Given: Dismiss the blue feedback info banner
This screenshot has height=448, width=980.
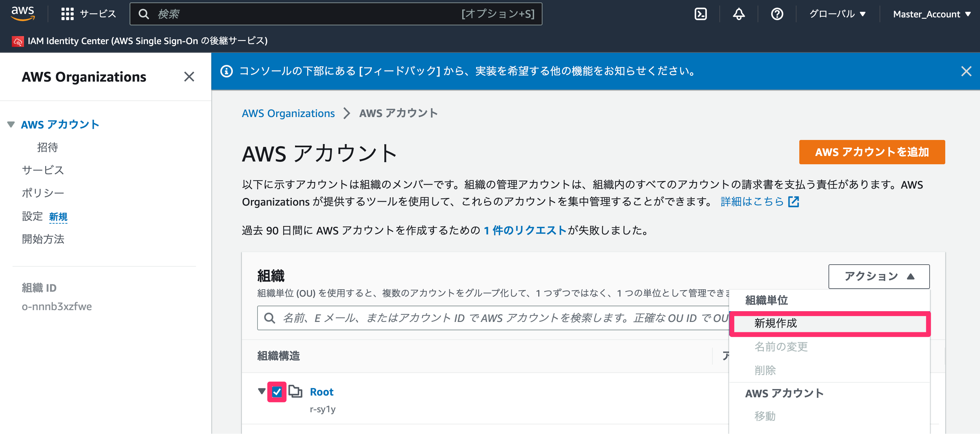Looking at the screenshot, I should 966,71.
